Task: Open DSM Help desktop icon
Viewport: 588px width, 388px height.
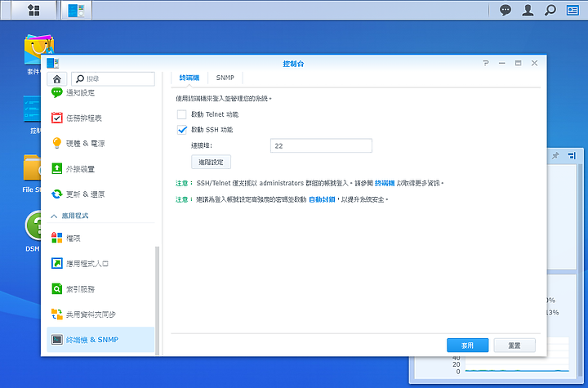Action: point(33,226)
